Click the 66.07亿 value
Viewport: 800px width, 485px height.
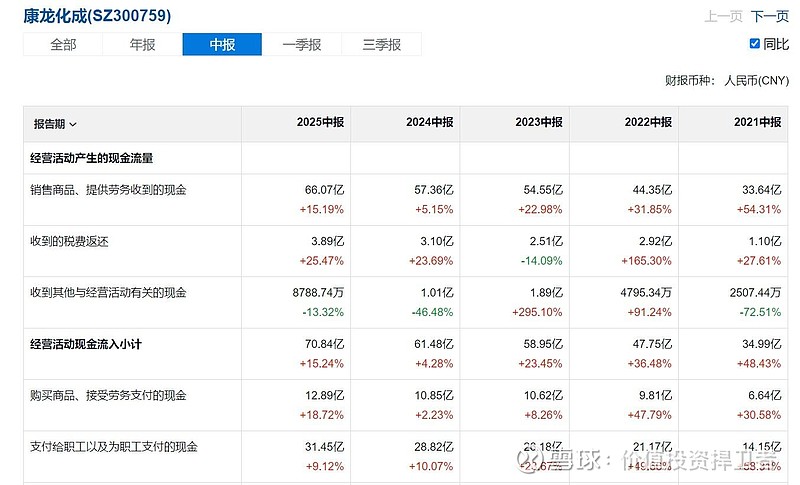(x=324, y=190)
